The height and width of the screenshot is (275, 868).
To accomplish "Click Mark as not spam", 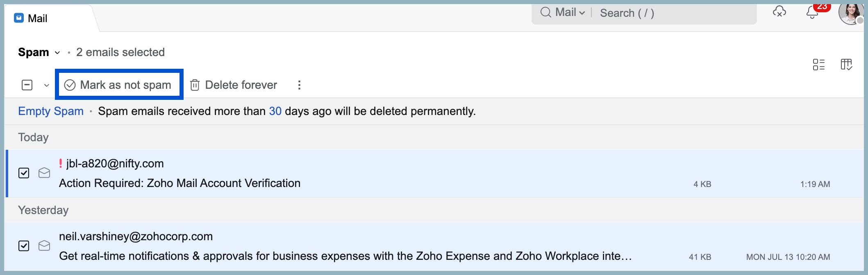I will [x=119, y=85].
